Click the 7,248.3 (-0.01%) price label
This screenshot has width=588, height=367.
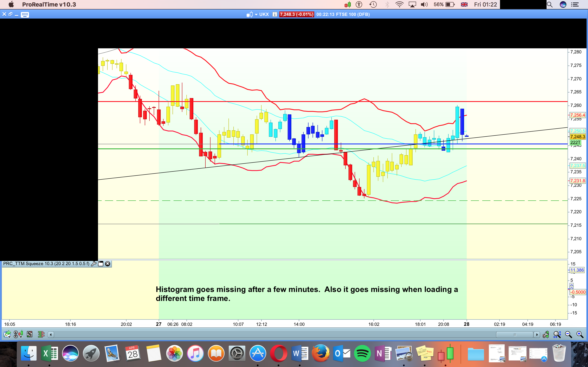tap(296, 14)
